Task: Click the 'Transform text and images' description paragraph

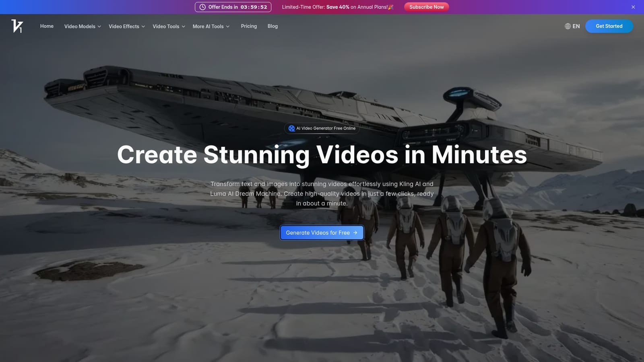Action: point(322,193)
